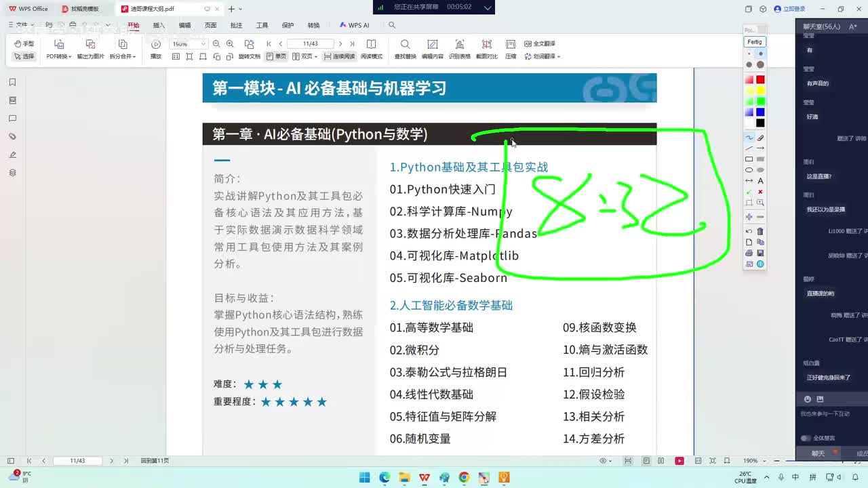The image size is (868, 488).
Task: Click 全文翻译 full text translation
Action: click(539, 43)
